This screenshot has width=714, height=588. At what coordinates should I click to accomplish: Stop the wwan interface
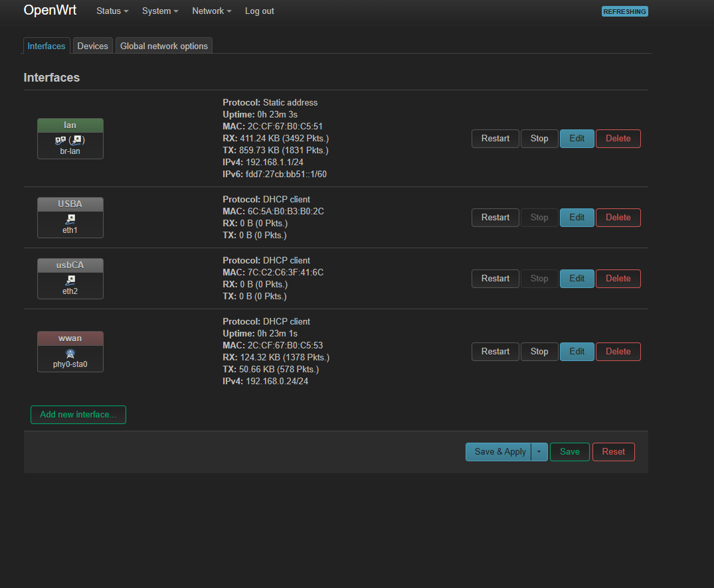click(x=539, y=352)
